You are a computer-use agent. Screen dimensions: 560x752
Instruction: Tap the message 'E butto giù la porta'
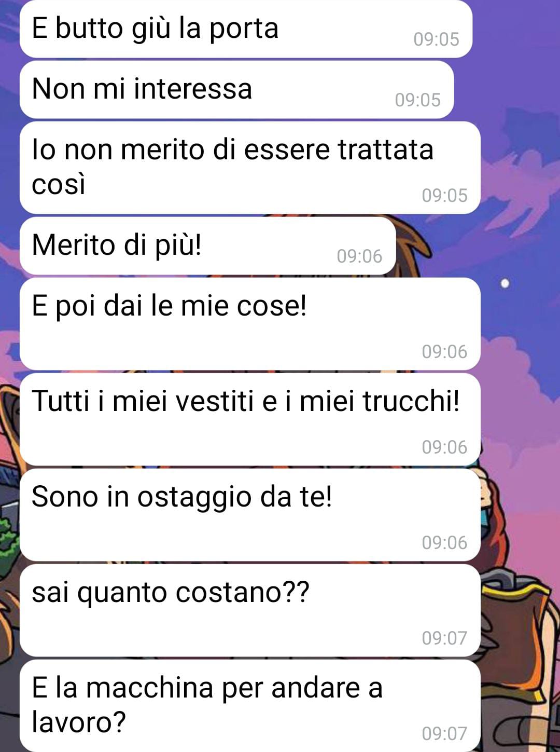(246, 29)
